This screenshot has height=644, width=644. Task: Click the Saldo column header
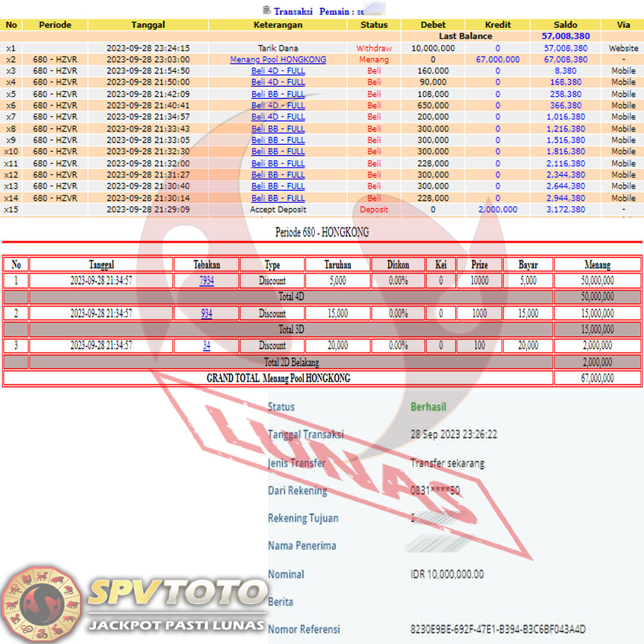pyautogui.click(x=565, y=25)
